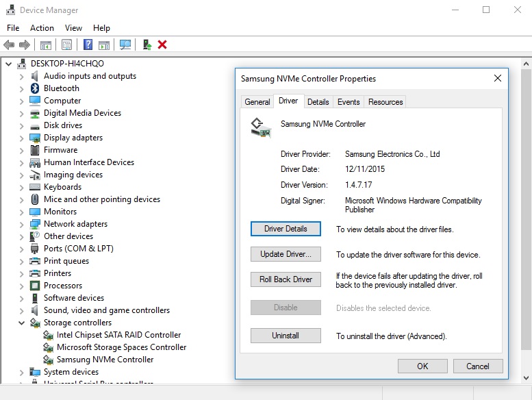Select the Driver tab
The image size is (532, 400).
pos(288,101)
